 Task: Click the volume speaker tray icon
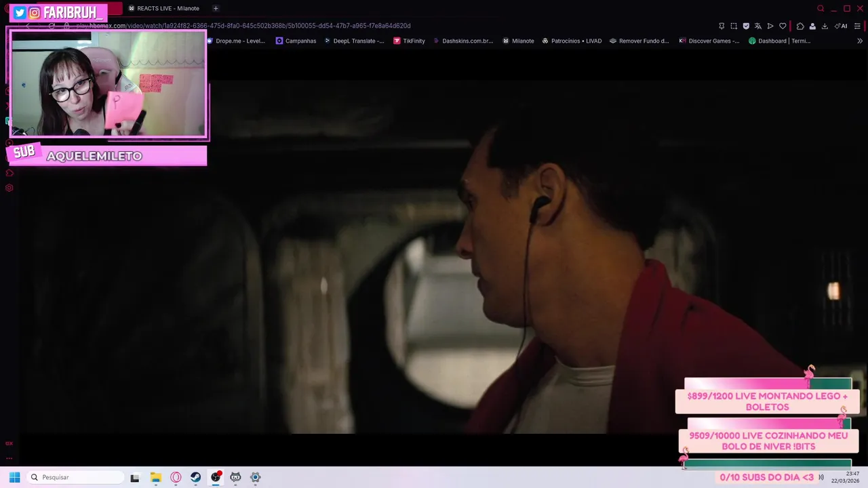(x=821, y=477)
